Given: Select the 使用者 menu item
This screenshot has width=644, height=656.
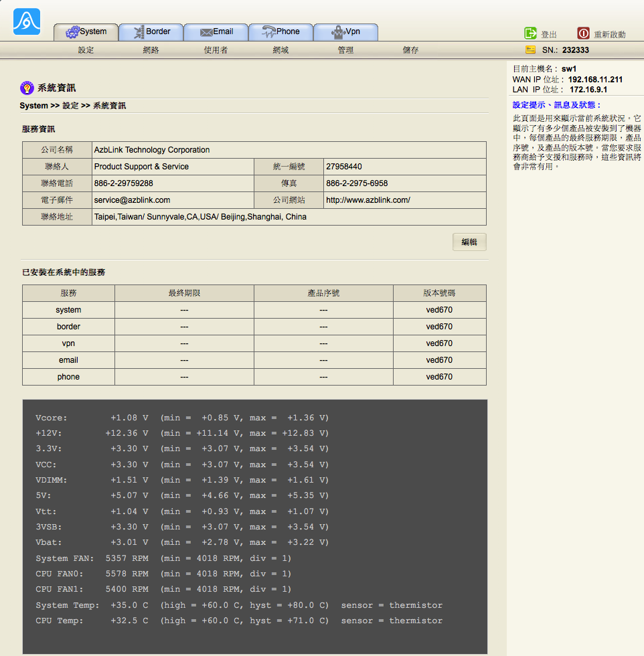Looking at the screenshot, I should pos(216,50).
